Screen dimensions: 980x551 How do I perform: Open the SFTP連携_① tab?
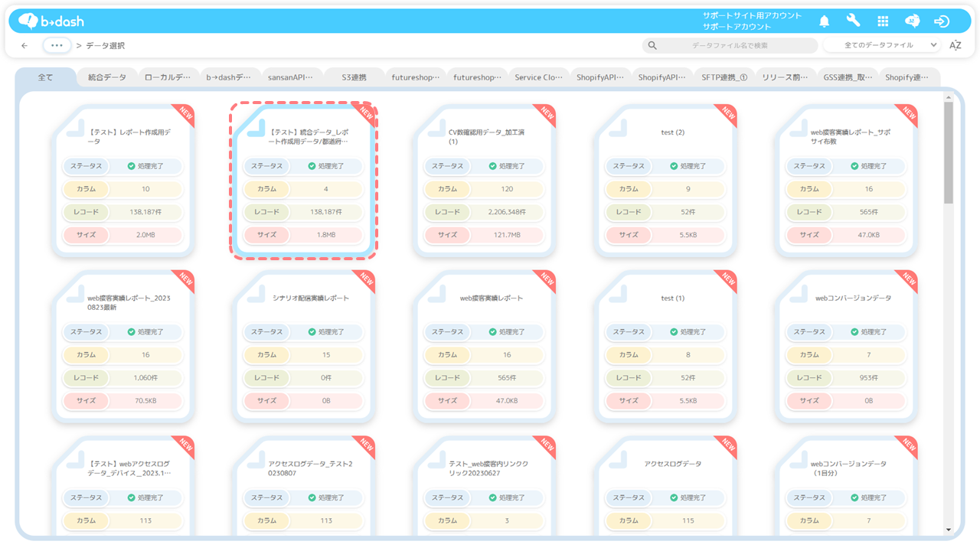point(724,77)
